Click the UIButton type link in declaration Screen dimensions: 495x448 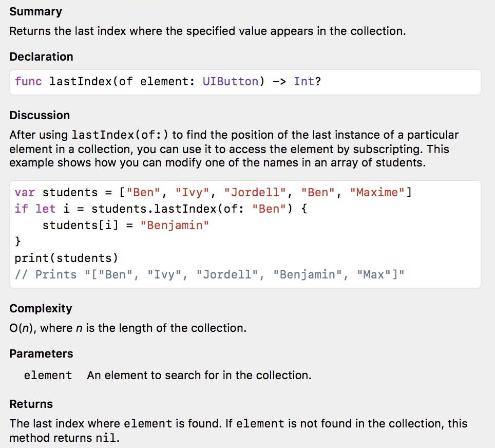coord(231,82)
